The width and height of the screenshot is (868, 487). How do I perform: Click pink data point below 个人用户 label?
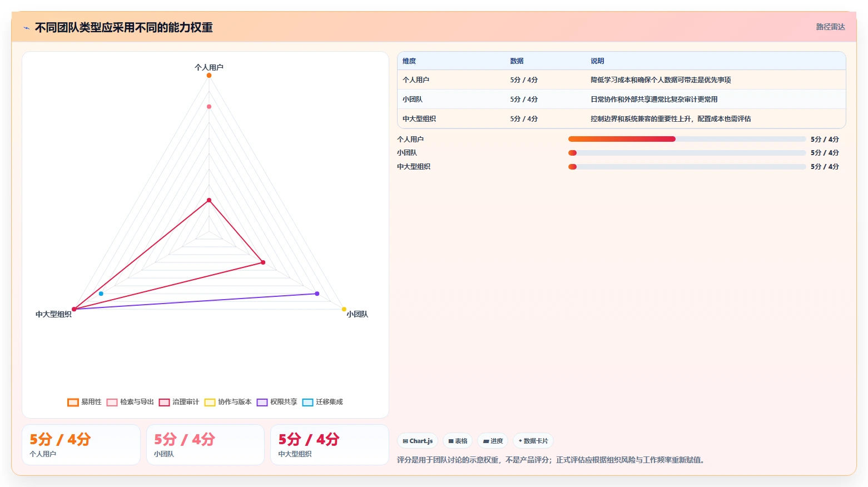click(209, 107)
